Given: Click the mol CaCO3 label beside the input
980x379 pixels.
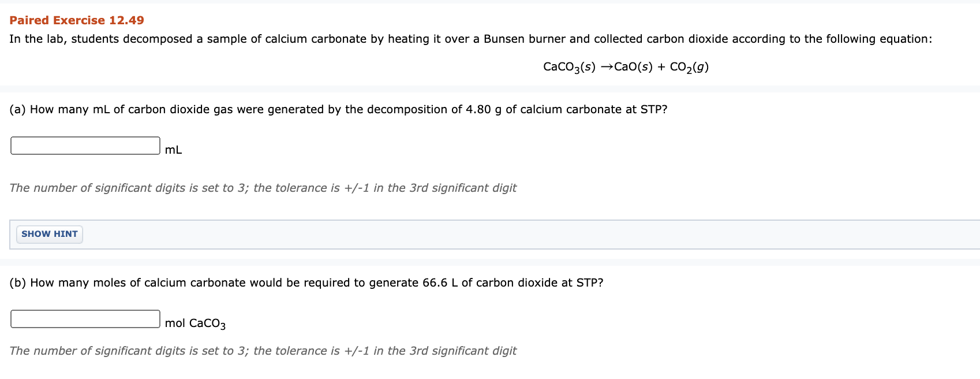Looking at the screenshot, I should click(194, 322).
